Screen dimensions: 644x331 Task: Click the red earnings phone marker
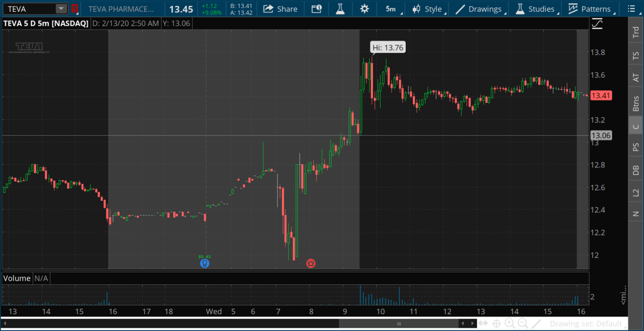pyautogui.click(x=310, y=263)
